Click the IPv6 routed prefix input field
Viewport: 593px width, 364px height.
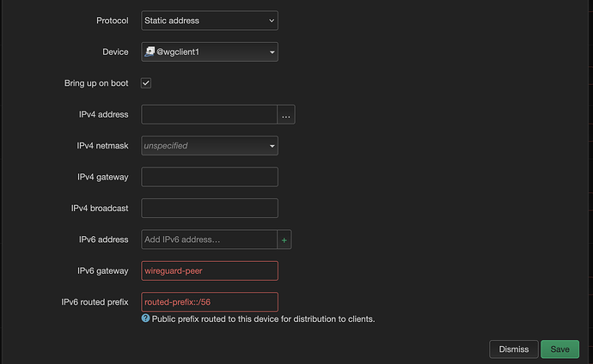coord(209,302)
